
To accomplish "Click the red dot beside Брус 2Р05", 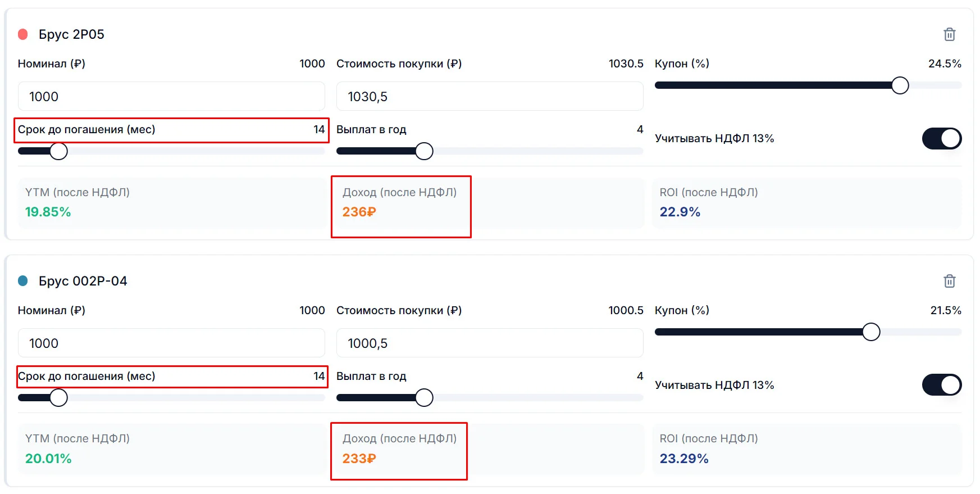I will pos(23,34).
